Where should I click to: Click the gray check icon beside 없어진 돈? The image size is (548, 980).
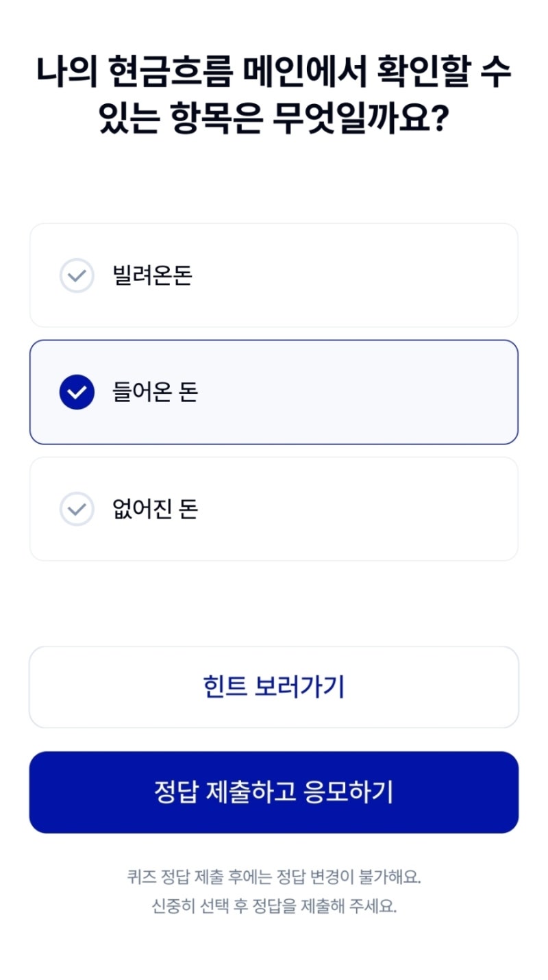coord(77,510)
